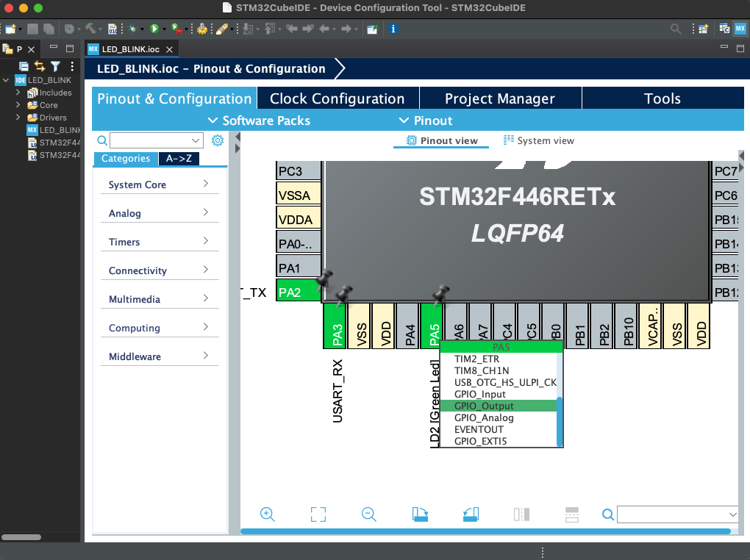Screen dimensions: 750x560
Task: Expand the Includes folder
Action: [18, 93]
